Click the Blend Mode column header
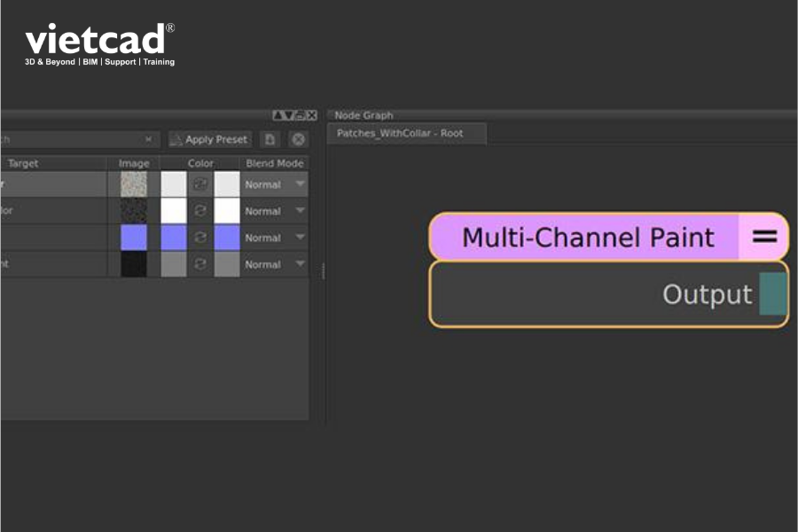Screen dimensions: 798x532 click(274, 163)
